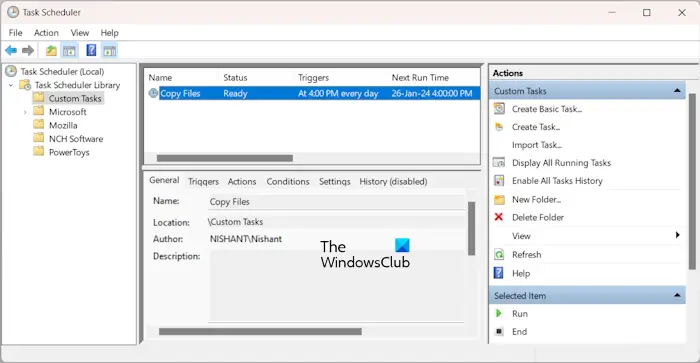700x363 pixels.
Task: Click the Create Task icon
Action: 499,127
